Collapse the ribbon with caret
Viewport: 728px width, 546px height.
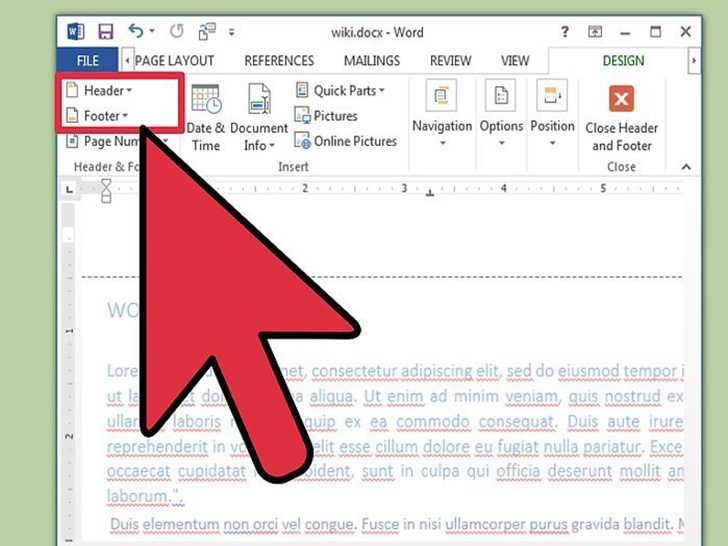click(x=686, y=167)
